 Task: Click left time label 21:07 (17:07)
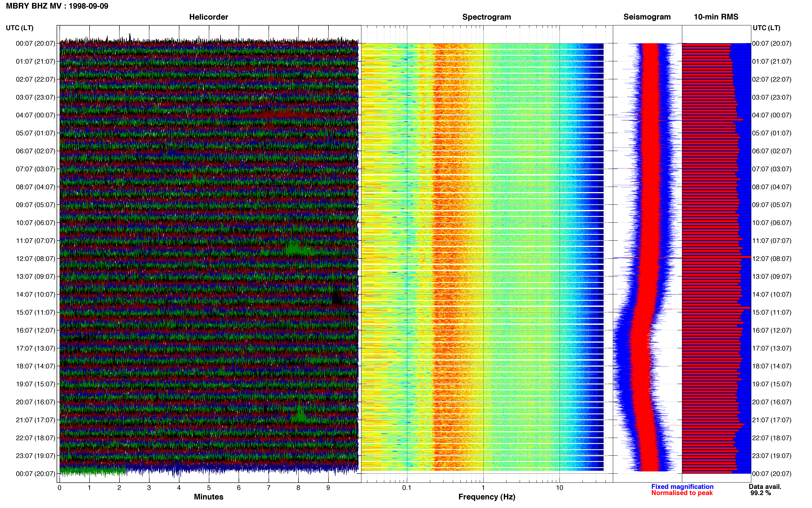pos(36,420)
